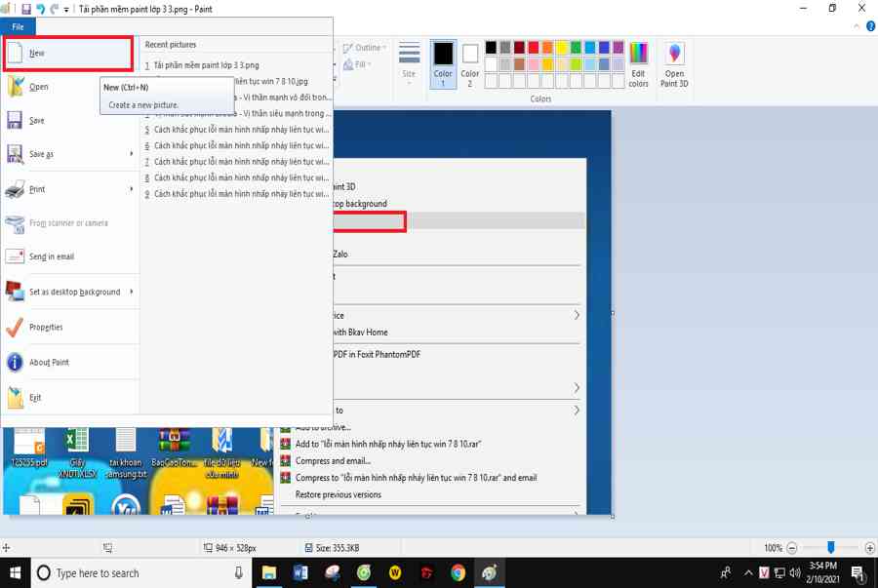Expand the Save as submenu arrow
Image resolution: width=878 pixels, height=588 pixels.
(131, 154)
